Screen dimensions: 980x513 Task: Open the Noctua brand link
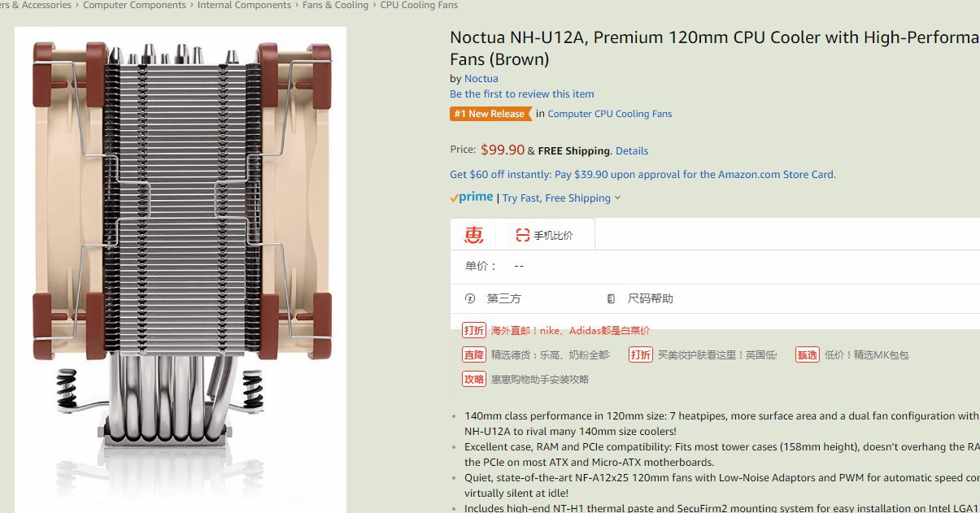pyautogui.click(x=481, y=78)
